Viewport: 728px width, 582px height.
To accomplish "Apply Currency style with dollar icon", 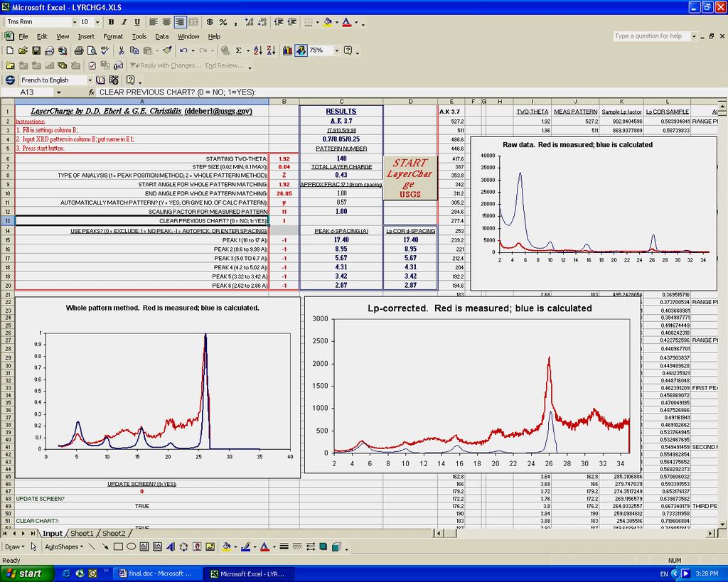I will [210, 22].
